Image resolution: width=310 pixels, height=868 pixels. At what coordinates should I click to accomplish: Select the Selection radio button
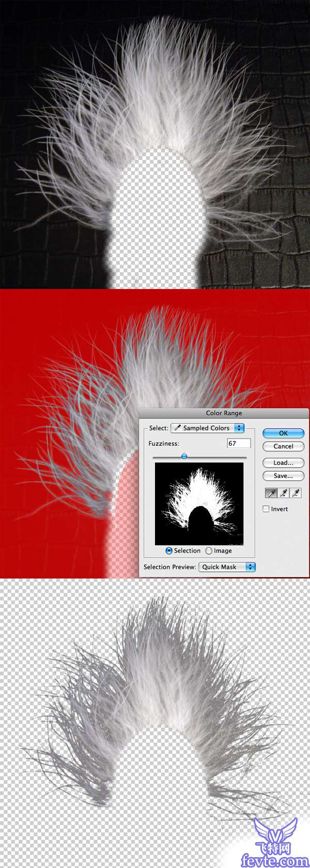click(x=169, y=551)
